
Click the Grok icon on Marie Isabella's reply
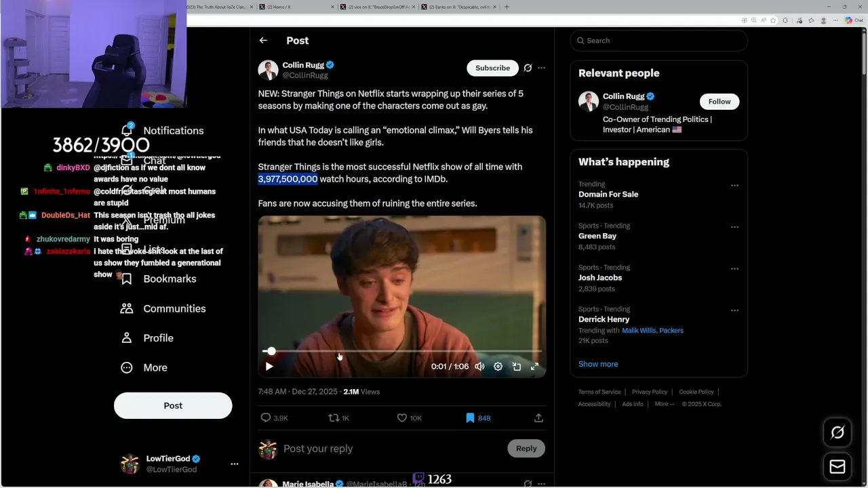528,484
